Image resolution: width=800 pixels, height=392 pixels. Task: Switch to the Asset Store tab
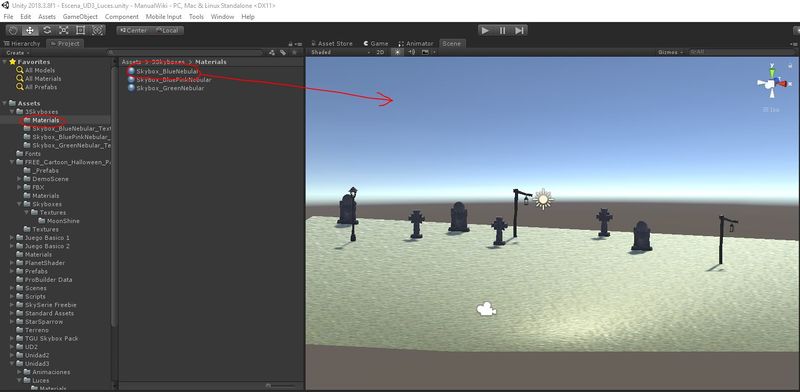tap(332, 44)
